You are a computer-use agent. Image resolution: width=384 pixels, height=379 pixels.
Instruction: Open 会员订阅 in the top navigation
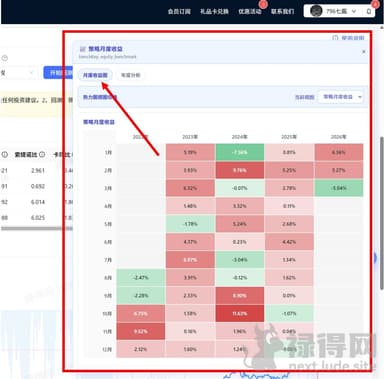pyautogui.click(x=179, y=11)
